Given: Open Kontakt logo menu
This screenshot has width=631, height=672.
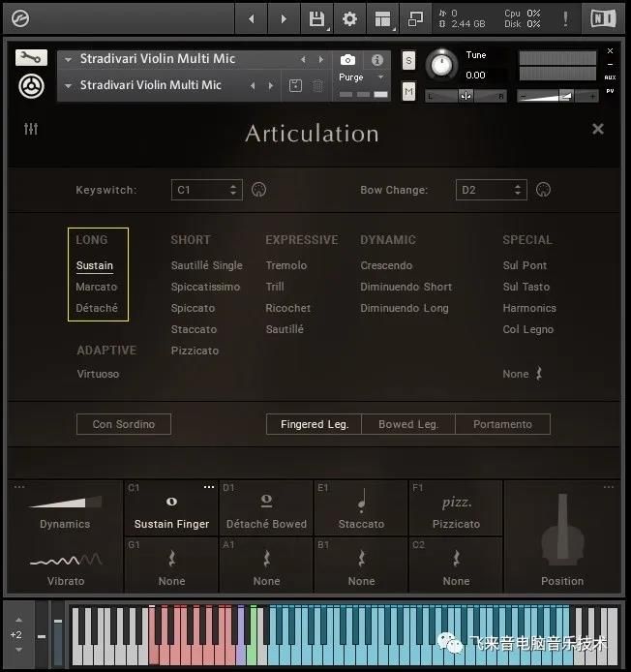Looking at the screenshot, I should point(20,18).
